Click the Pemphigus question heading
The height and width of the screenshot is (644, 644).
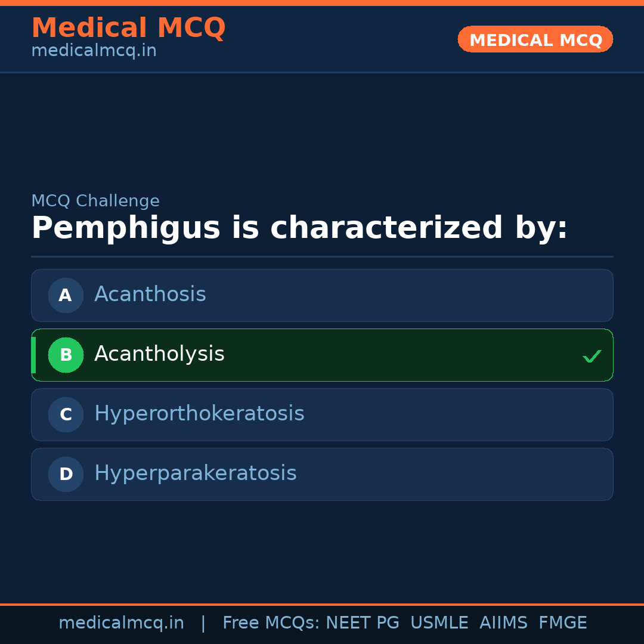click(x=299, y=228)
